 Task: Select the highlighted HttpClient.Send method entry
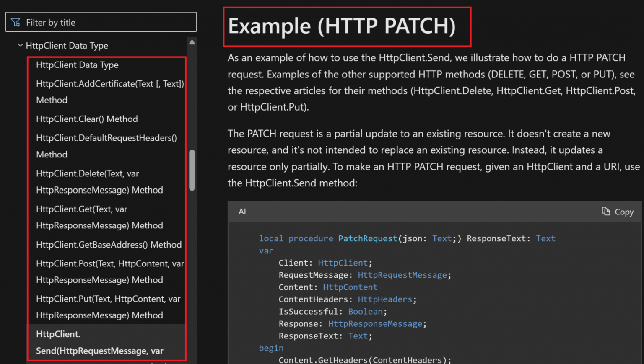[100, 342]
